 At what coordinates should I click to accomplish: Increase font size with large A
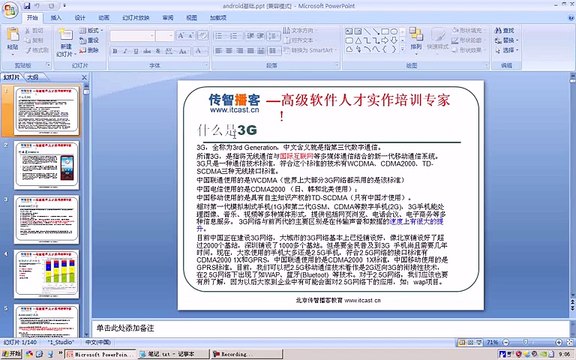click(x=181, y=36)
